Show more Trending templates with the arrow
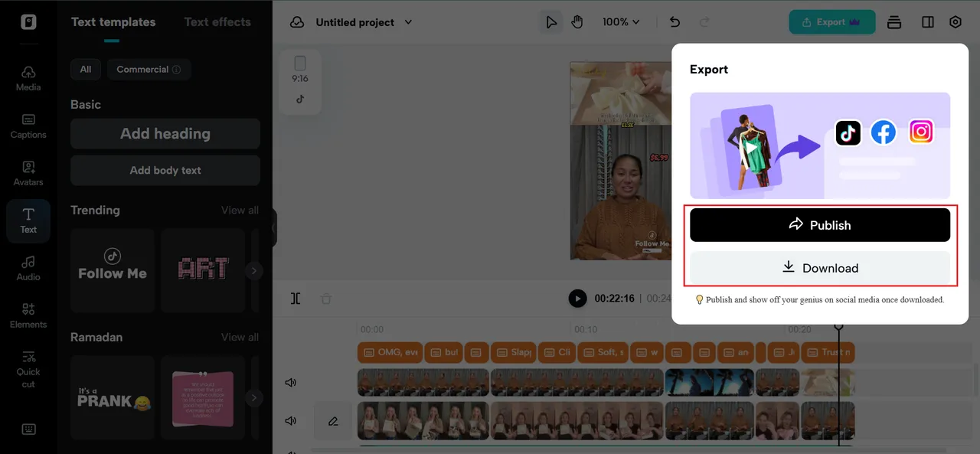The image size is (980, 454). tap(254, 270)
